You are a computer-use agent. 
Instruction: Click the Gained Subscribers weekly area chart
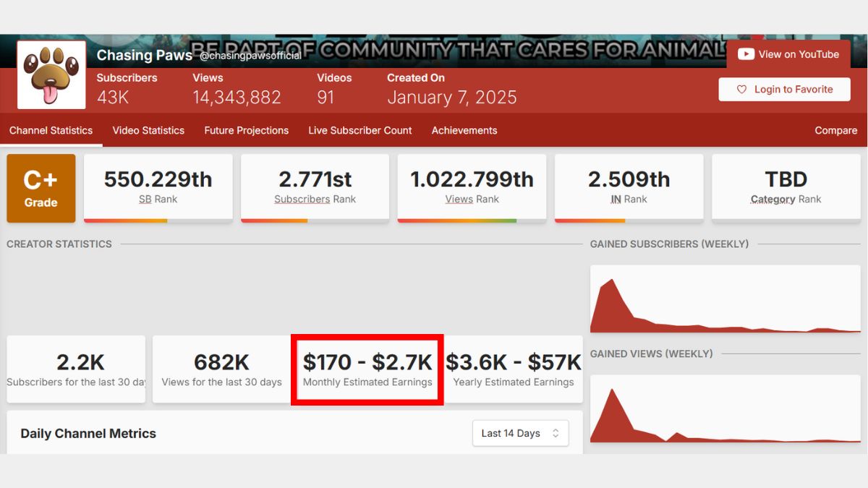726,299
